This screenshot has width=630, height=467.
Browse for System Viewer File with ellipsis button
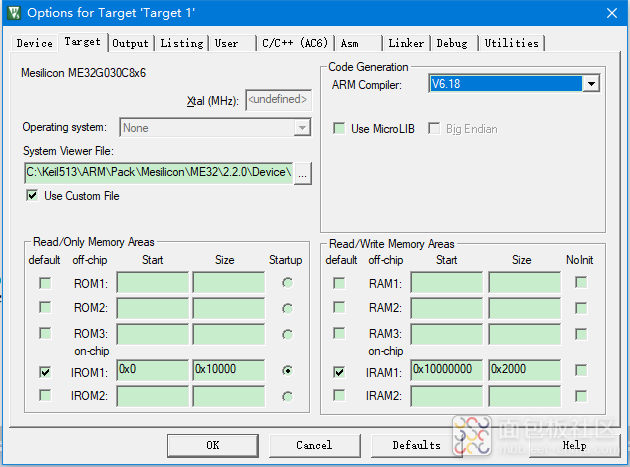303,173
